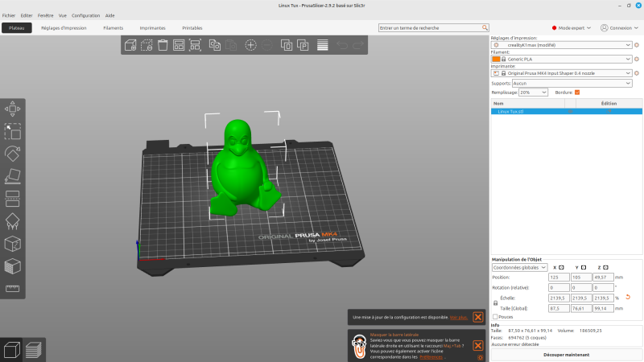
Task: Open the Configuration menu
Action: (86, 15)
